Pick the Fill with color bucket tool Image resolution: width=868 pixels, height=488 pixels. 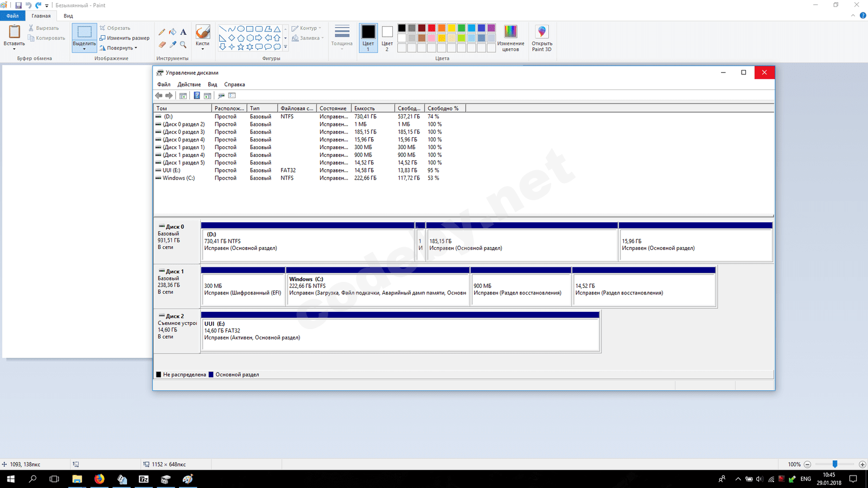(173, 32)
